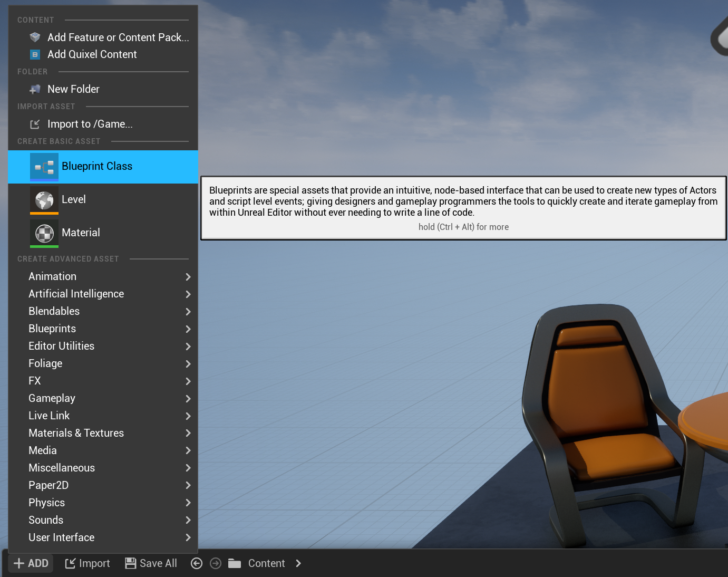The height and width of the screenshot is (577, 728).
Task: Click the New Folder icon
Action: tap(35, 89)
